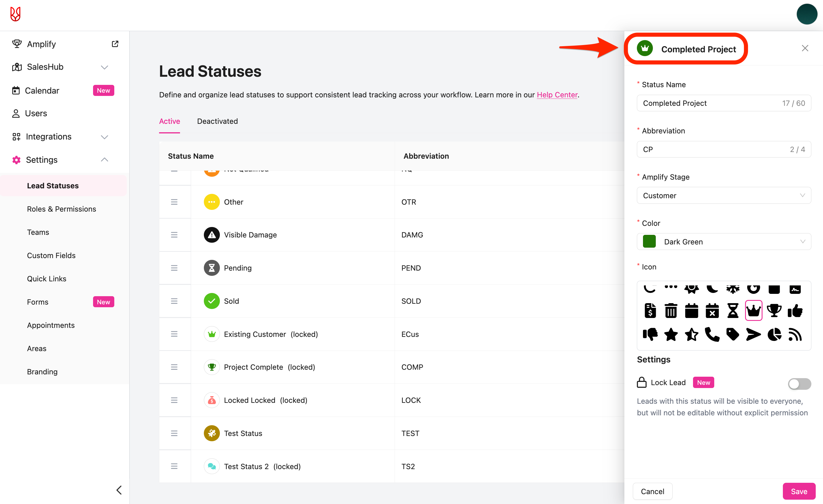Image resolution: width=823 pixels, height=504 pixels.
Task: Save the Completed Project status
Action: pos(799,491)
